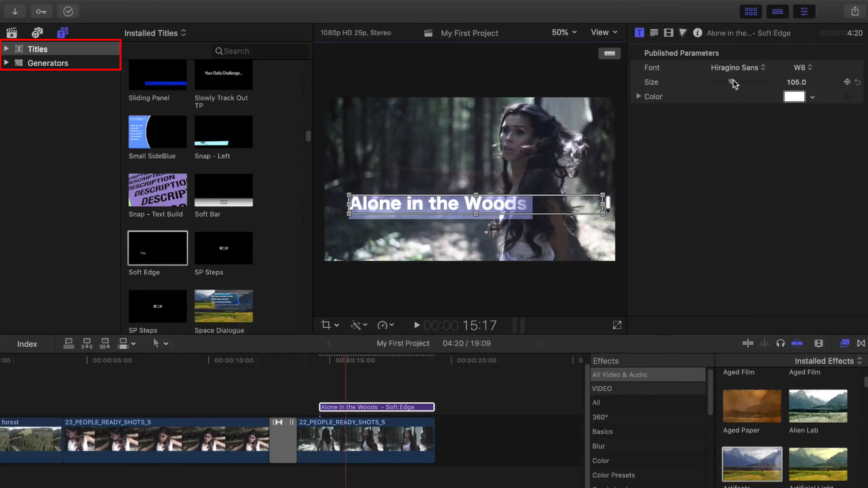Select the Soft Bar title thumbnail
The height and width of the screenshot is (488, 868).
coord(223,190)
